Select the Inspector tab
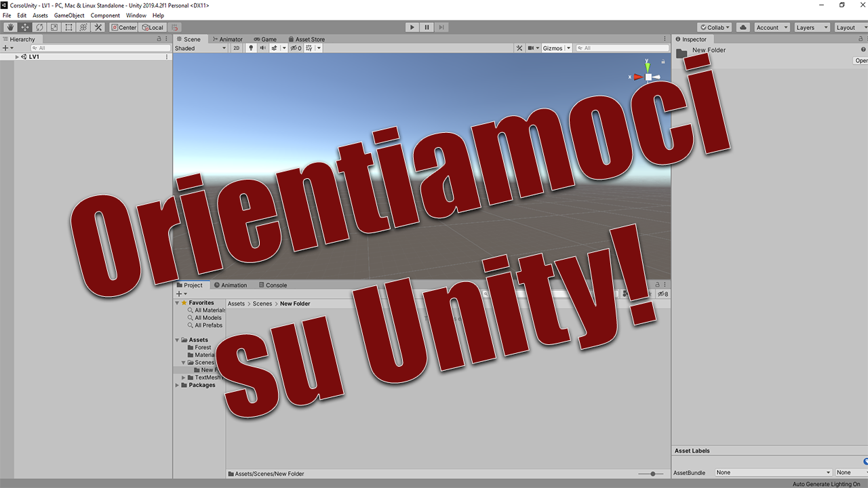 click(691, 39)
